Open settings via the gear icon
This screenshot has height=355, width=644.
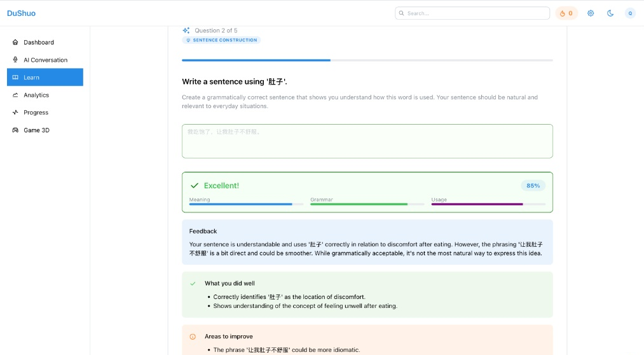pos(591,13)
